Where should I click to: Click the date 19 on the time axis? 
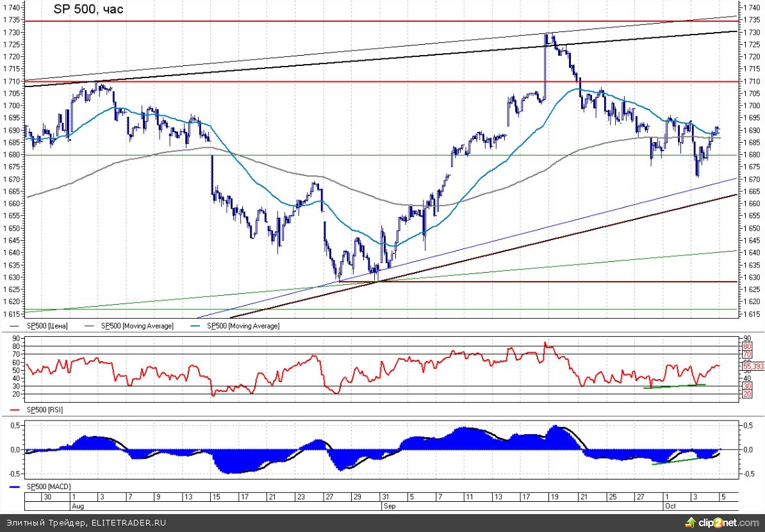pyautogui.click(x=555, y=497)
